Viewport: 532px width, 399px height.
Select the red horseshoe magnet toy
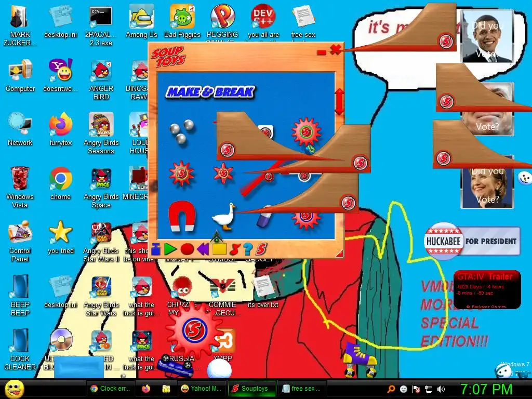tap(182, 216)
